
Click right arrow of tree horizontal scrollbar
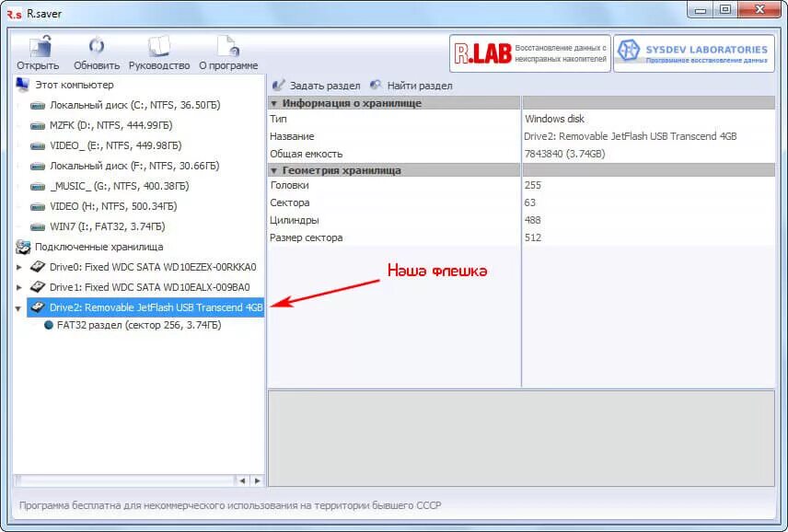[258, 480]
